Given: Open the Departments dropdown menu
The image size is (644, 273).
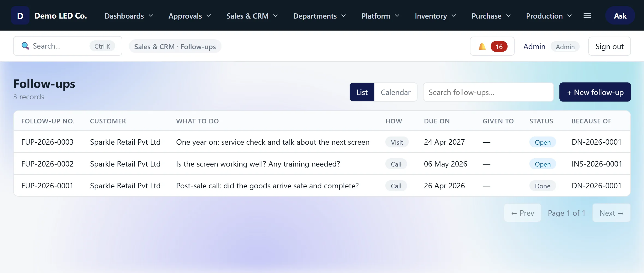Looking at the screenshot, I should (319, 16).
